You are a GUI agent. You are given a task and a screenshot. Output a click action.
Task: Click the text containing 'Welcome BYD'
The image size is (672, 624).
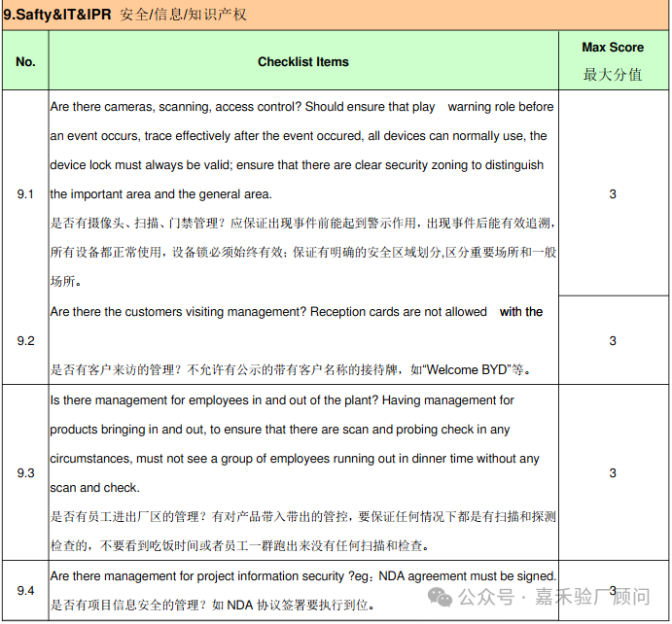291,369
